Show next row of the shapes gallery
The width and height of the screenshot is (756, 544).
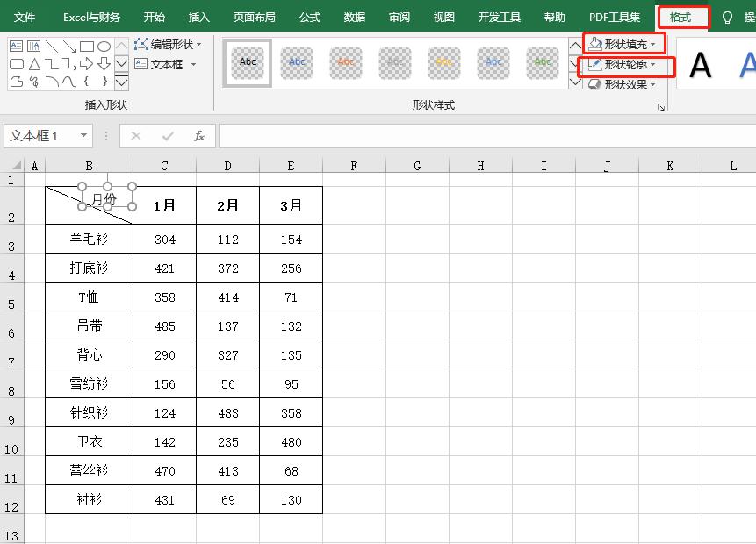(121, 63)
